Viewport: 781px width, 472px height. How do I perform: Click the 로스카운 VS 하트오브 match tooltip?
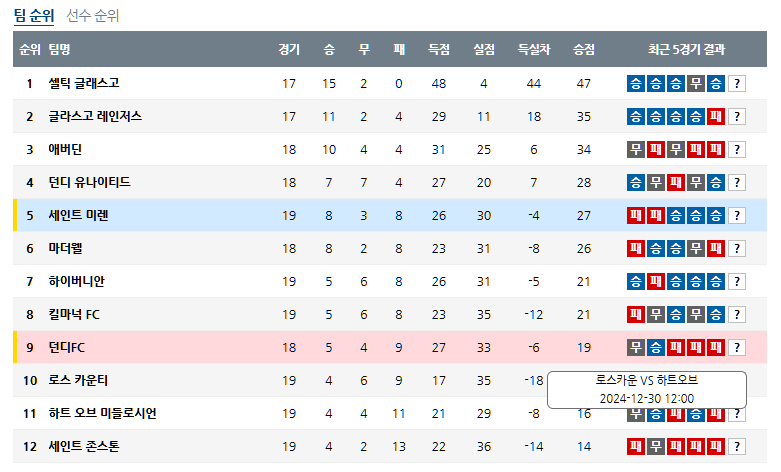647,390
